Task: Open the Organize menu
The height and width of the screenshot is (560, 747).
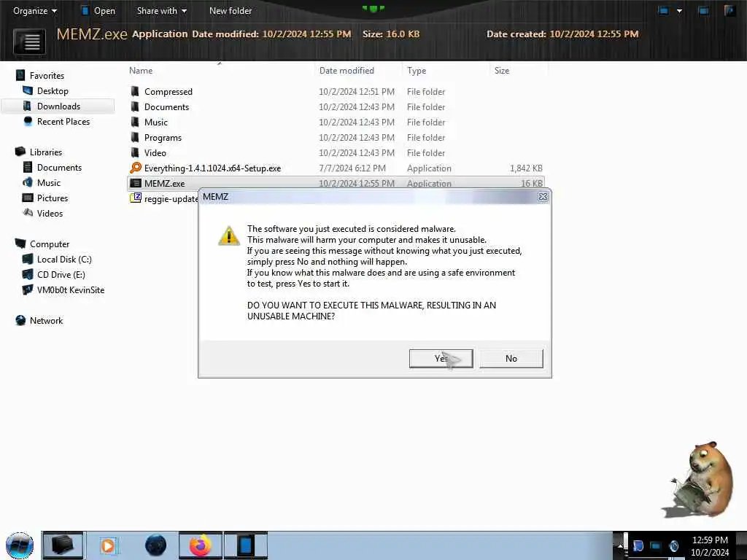Action: click(x=35, y=10)
